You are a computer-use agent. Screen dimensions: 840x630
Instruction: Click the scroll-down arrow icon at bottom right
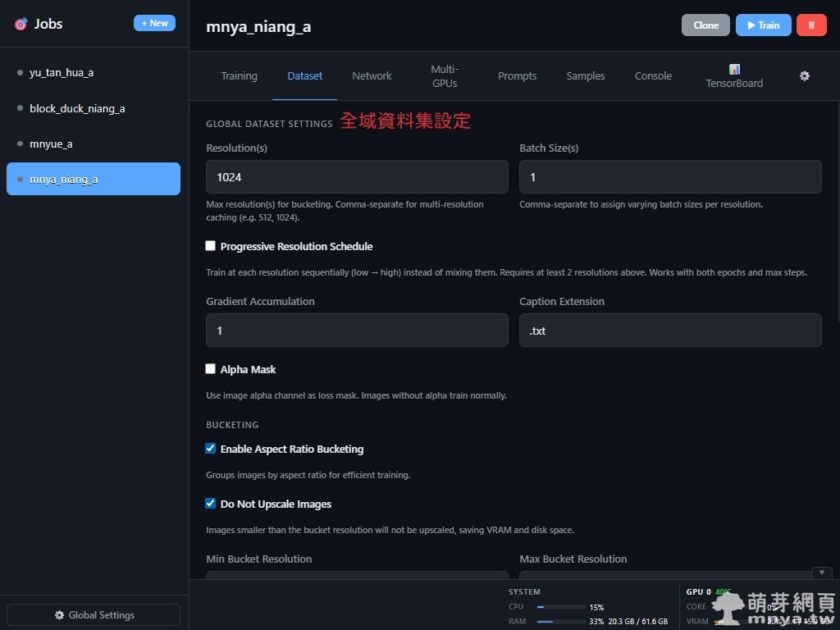point(821,573)
